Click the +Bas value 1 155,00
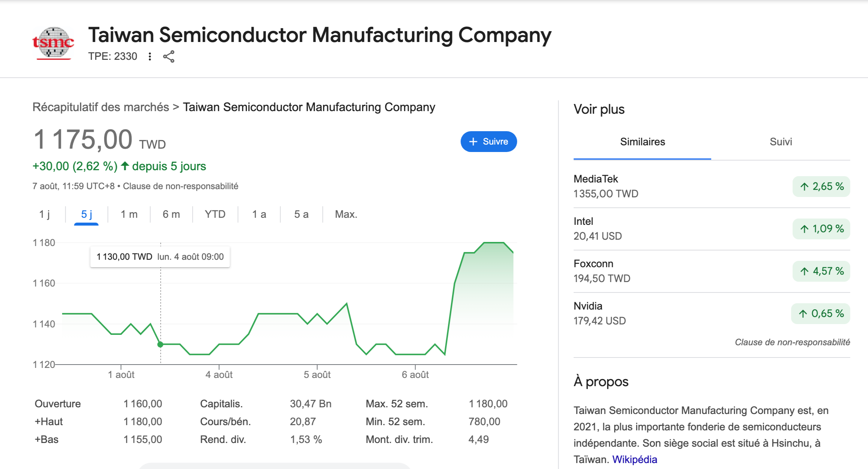Image resolution: width=868 pixels, height=469 pixels. click(143, 440)
